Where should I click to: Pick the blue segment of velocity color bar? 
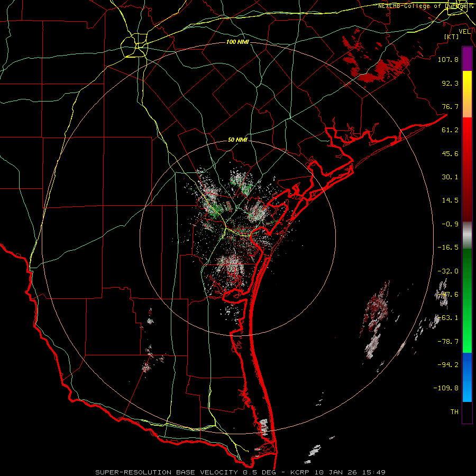(x=467, y=377)
